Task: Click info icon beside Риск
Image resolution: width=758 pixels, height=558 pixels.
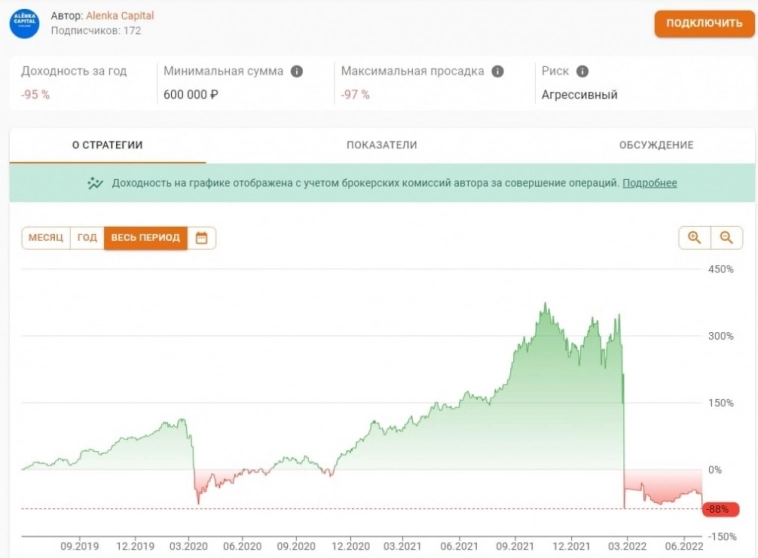Action: (x=583, y=72)
